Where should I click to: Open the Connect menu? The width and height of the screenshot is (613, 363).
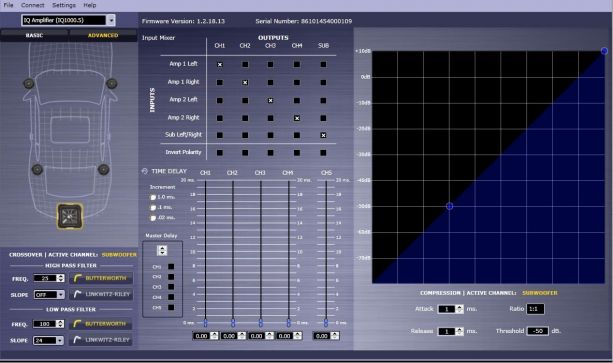pos(32,5)
